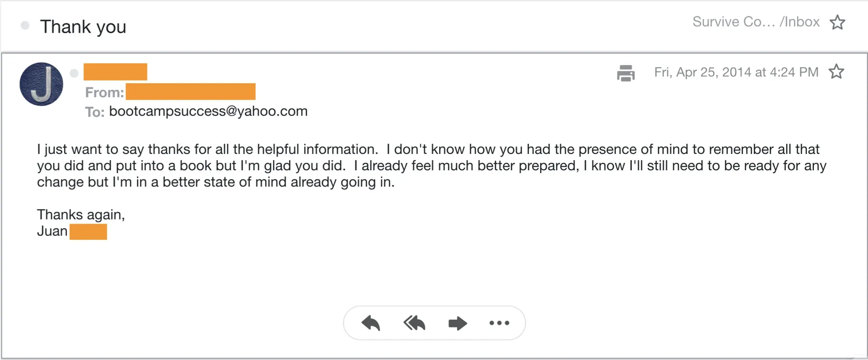Click the "To:" field label
The width and height of the screenshot is (868, 360).
coord(95,112)
